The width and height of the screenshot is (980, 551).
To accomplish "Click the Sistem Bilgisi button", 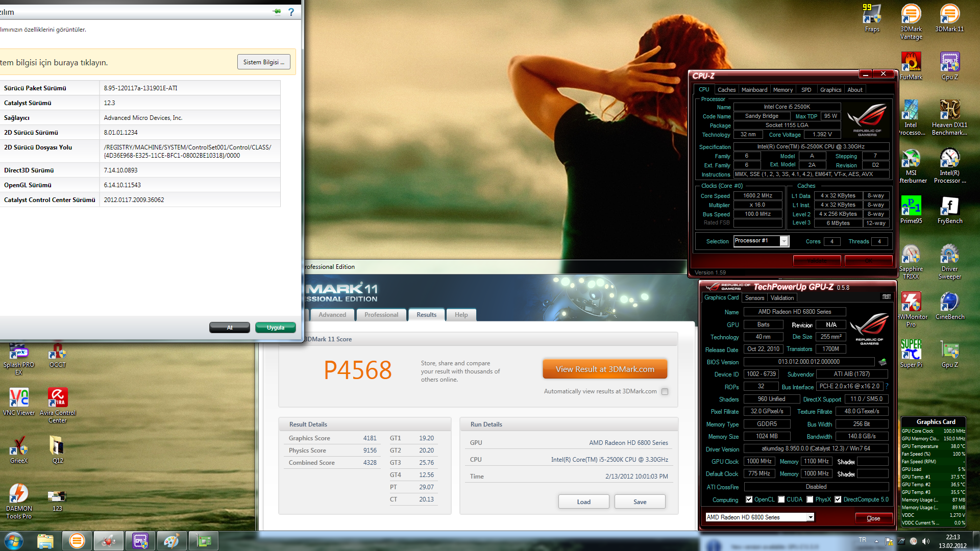I will click(x=264, y=62).
